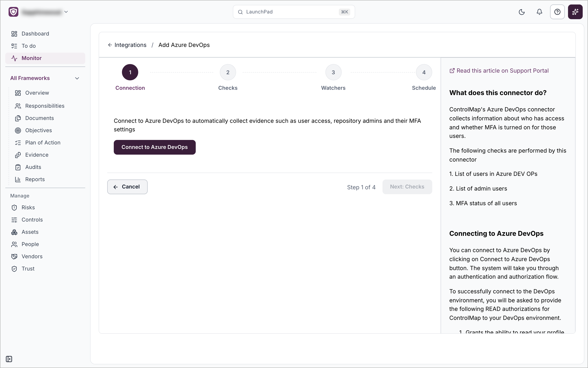Collapse the All Frameworks chevron
This screenshot has width=588, height=368.
pyautogui.click(x=77, y=78)
